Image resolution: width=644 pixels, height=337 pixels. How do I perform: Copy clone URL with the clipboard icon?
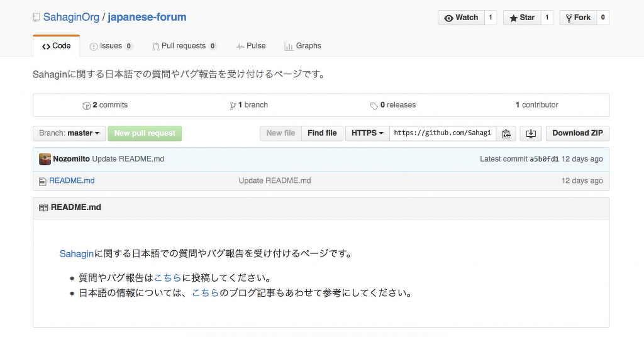click(506, 133)
